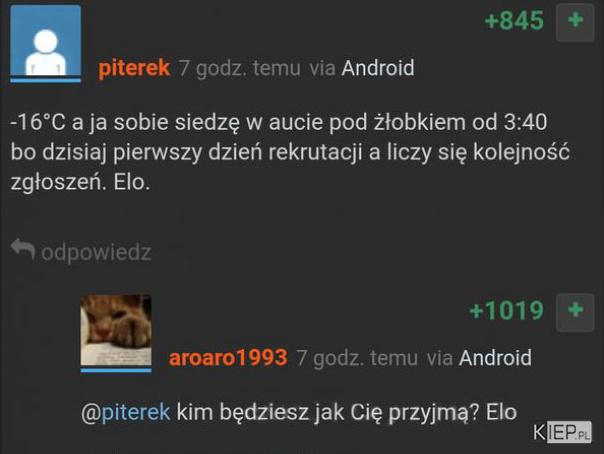
Task: Click the Android link in aroaro1993's reply header
Action: [495, 358]
